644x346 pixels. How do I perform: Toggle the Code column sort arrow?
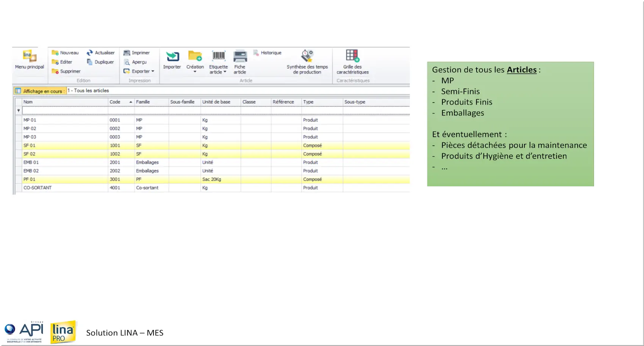131,102
